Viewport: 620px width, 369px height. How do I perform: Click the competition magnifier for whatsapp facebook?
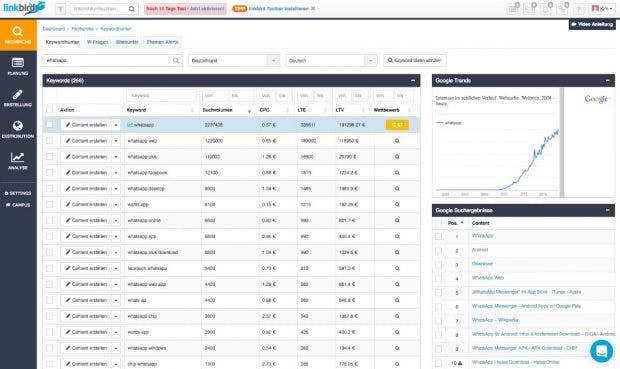click(397, 173)
